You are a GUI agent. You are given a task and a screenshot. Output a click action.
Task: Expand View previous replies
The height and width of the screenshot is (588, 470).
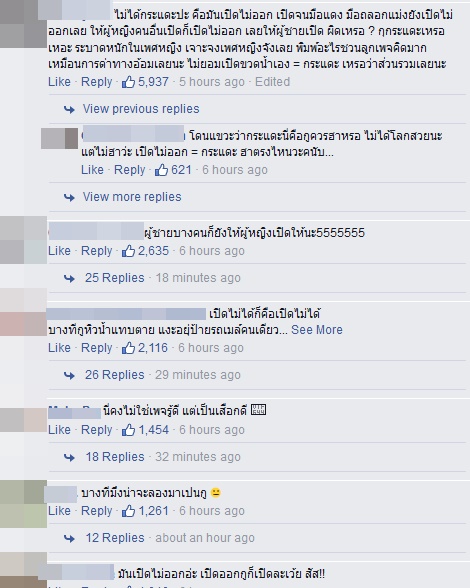coord(141,109)
